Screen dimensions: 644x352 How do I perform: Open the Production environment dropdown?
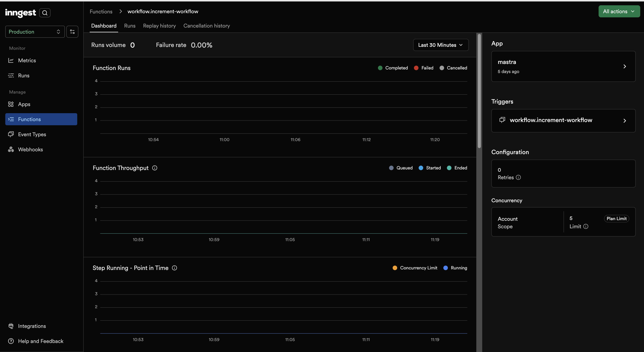click(x=35, y=32)
